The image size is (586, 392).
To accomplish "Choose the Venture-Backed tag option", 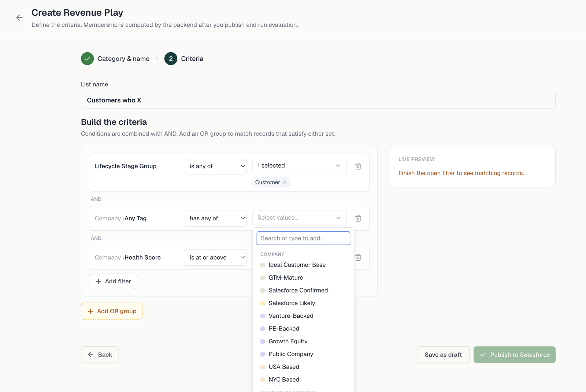I will tap(303, 316).
